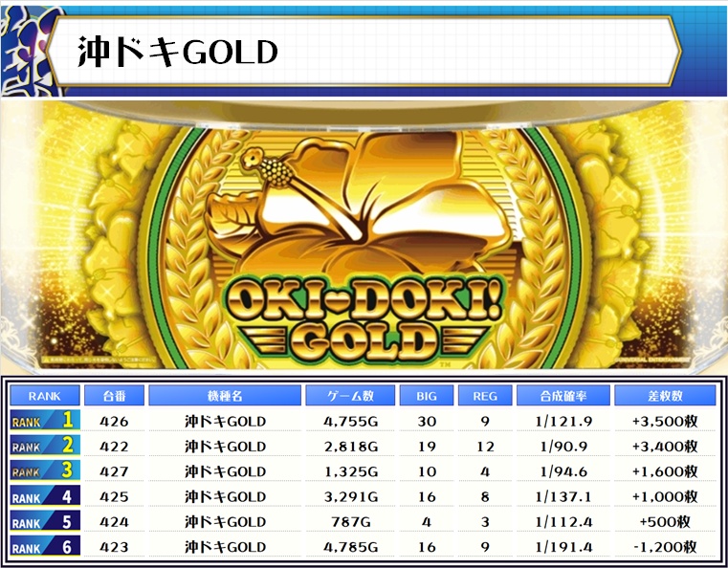Select the RANK column header

(45, 396)
